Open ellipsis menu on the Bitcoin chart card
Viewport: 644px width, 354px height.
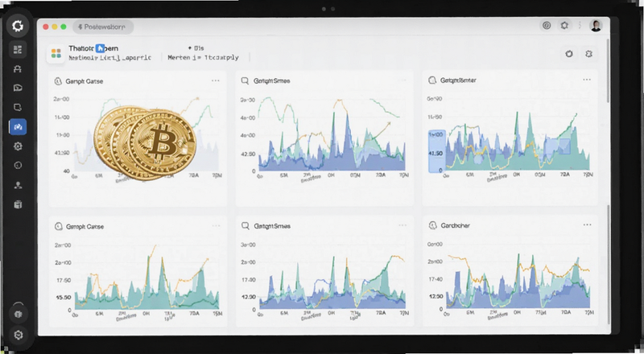(216, 80)
